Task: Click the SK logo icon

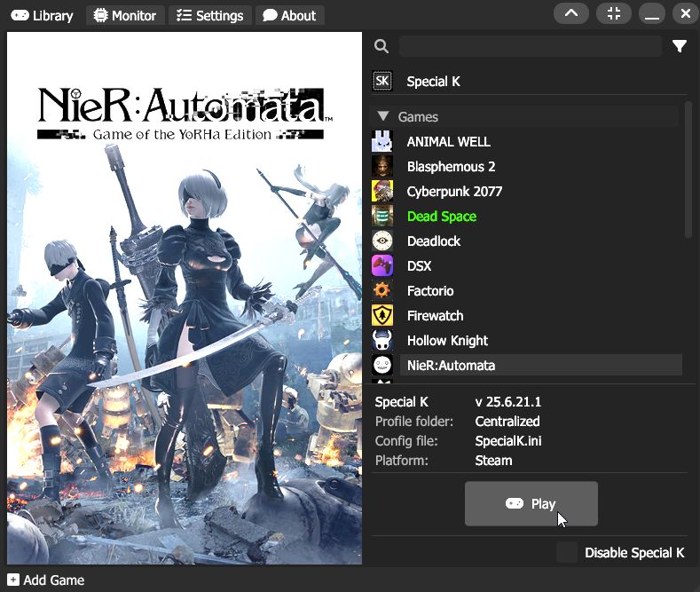Action: point(382,81)
